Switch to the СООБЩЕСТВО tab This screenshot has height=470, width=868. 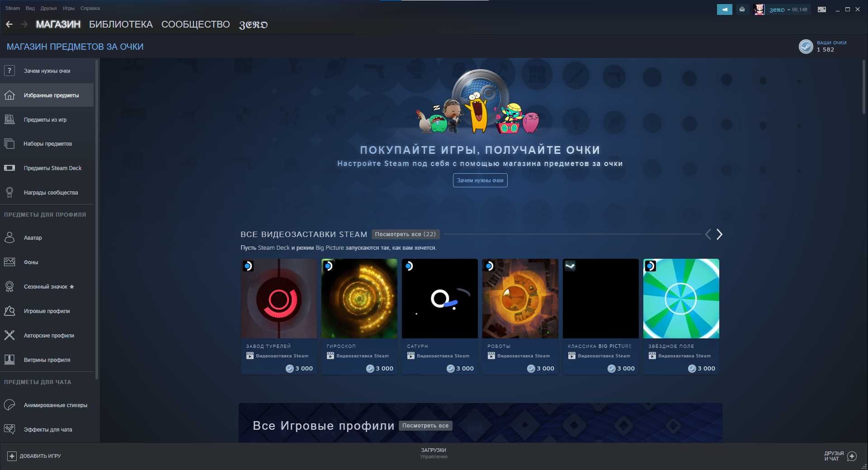[196, 24]
